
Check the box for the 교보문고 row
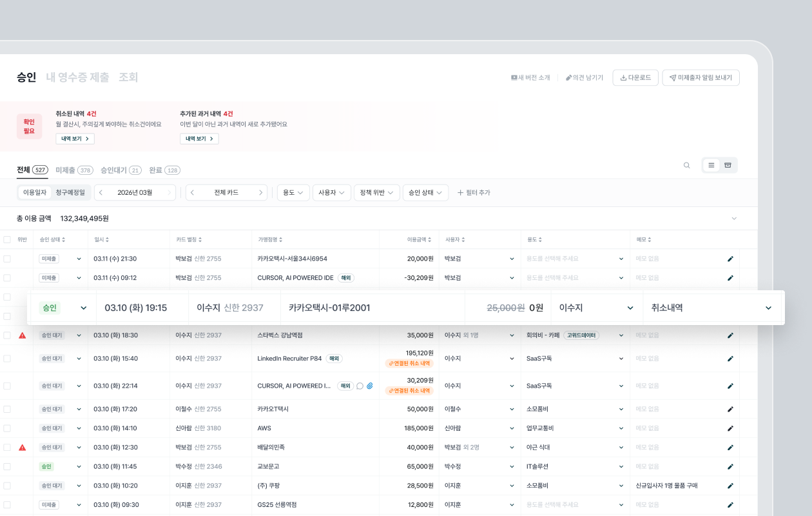coord(7,466)
